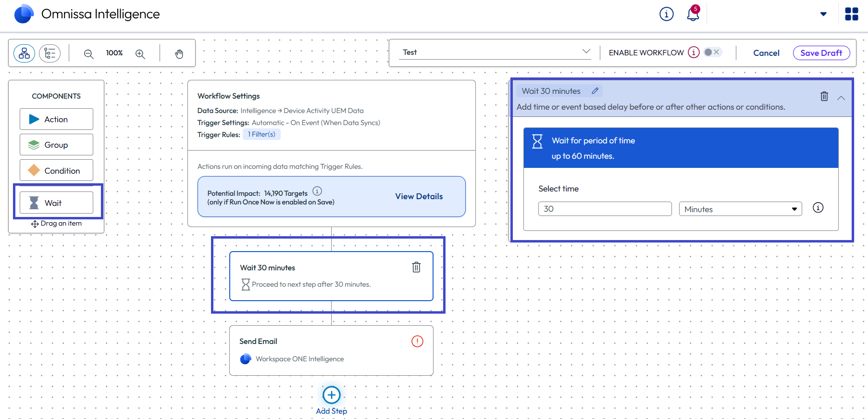Delete the Wait 30 minutes step card
This screenshot has width=868, height=419.
[x=416, y=267]
